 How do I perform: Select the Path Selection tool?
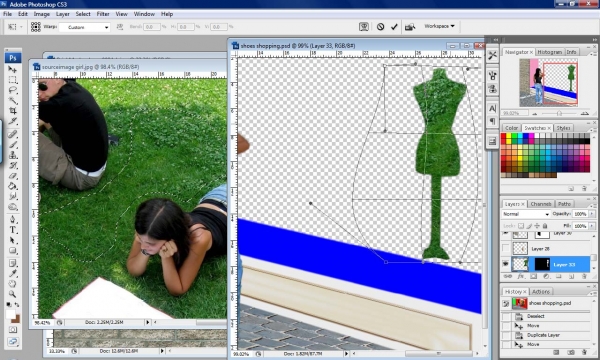pyautogui.click(x=13, y=240)
